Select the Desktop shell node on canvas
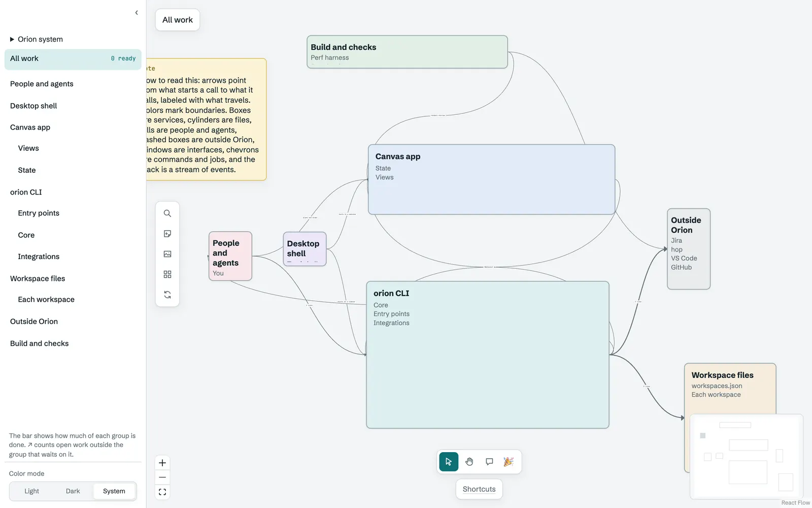812x508 pixels. click(x=304, y=249)
